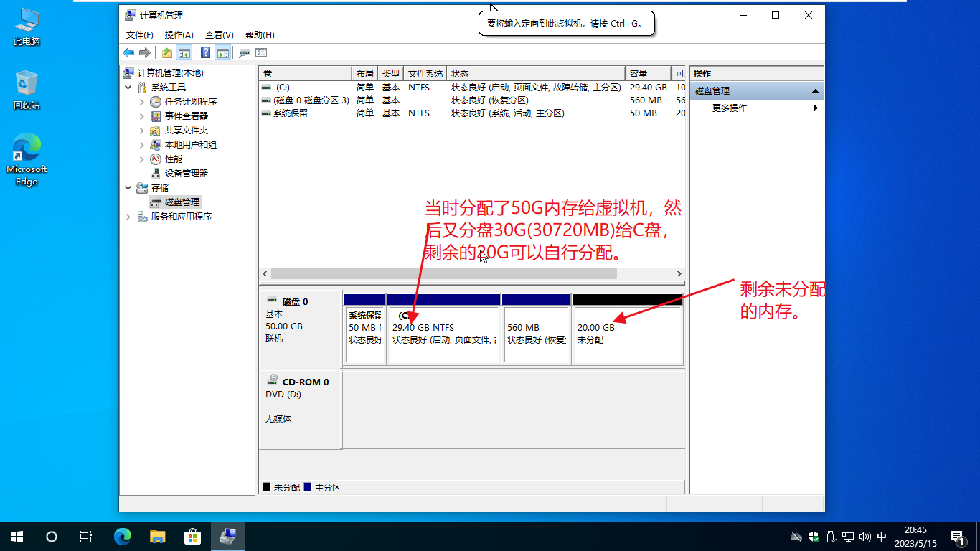Click the 此电脑 desktop icon

(27, 27)
